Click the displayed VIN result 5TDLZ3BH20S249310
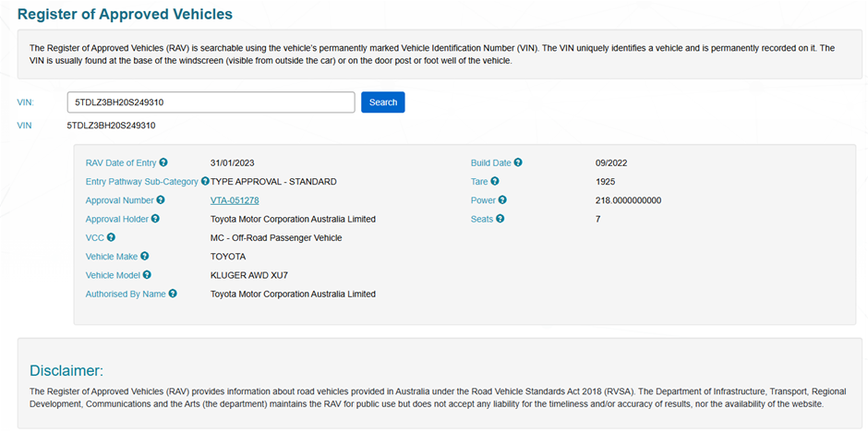 [x=111, y=125]
